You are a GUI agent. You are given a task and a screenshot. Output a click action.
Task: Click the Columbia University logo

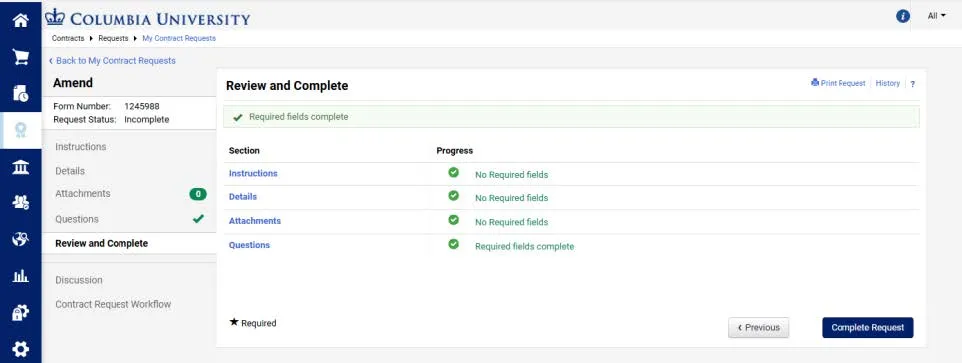(147, 18)
